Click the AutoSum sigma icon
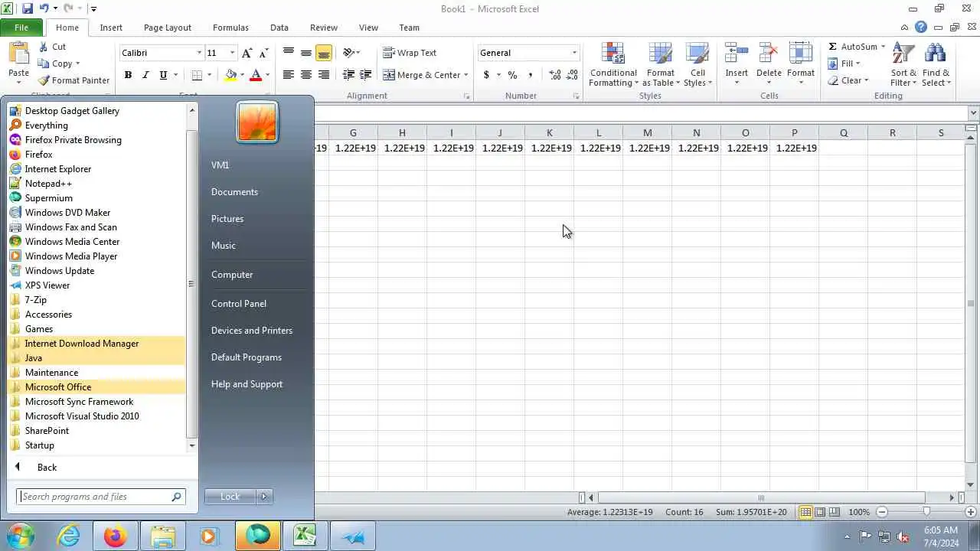980x551 pixels. tap(833, 47)
